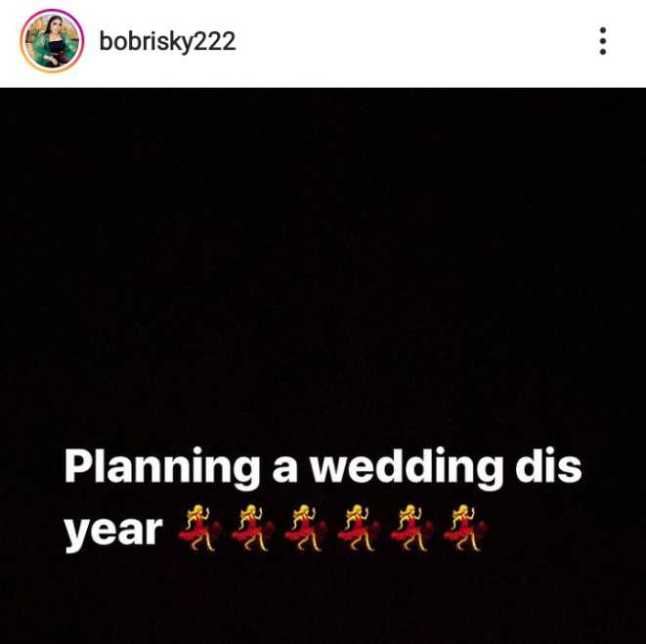The width and height of the screenshot is (646, 644).
Task: Click the colored story ring around the avatar
Action: (x=52, y=11)
